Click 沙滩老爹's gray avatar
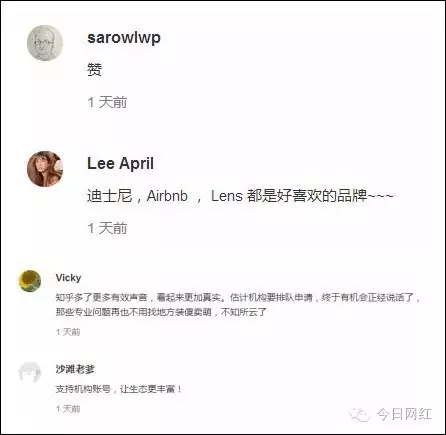This screenshot has height=435, width=446. click(x=30, y=373)
